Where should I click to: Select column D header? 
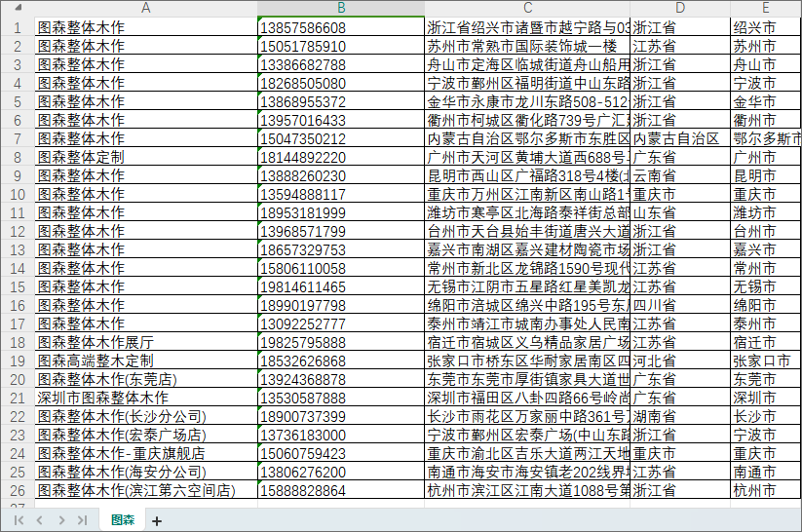pos(680,8)
